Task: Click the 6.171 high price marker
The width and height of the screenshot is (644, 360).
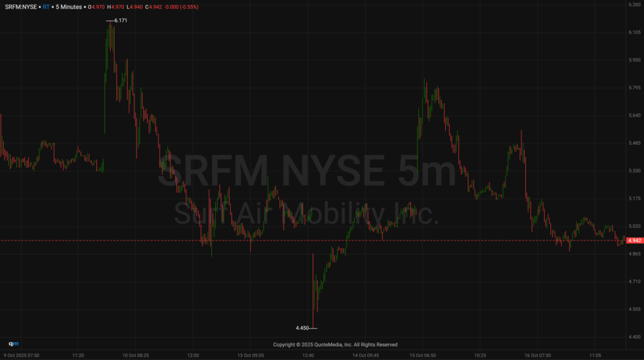Action: pos(121,21)
